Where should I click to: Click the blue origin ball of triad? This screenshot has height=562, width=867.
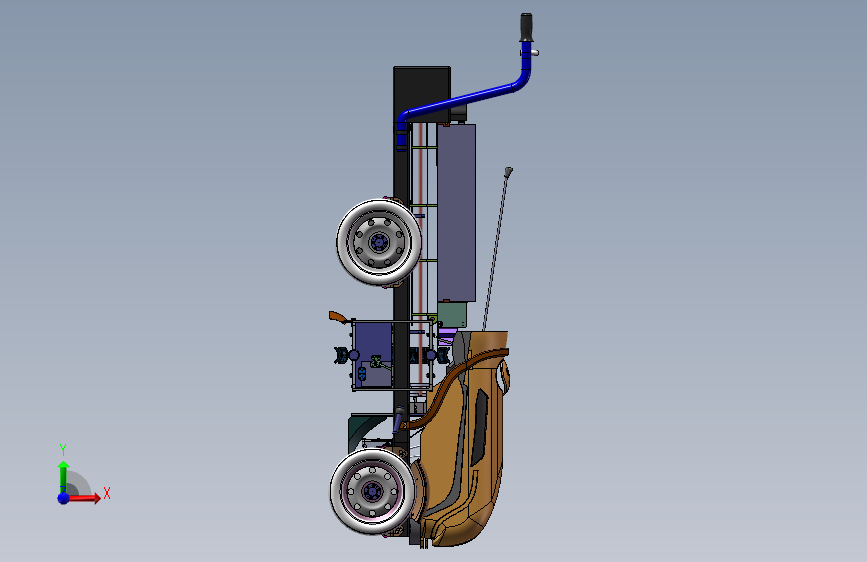click(x=64, y=498)
